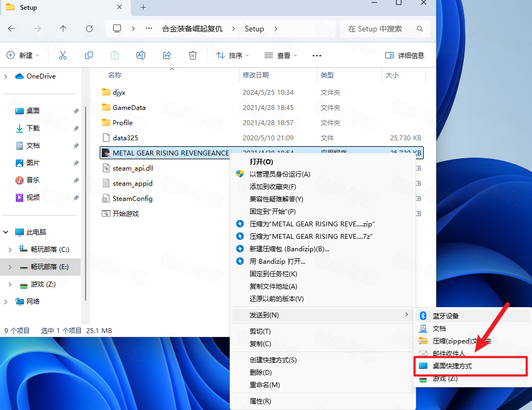Image resolution: width=532 pixels, height=410 pixels.
Task: Click the Delete trash icon in toolbar
Action: [x=193, y=55]
